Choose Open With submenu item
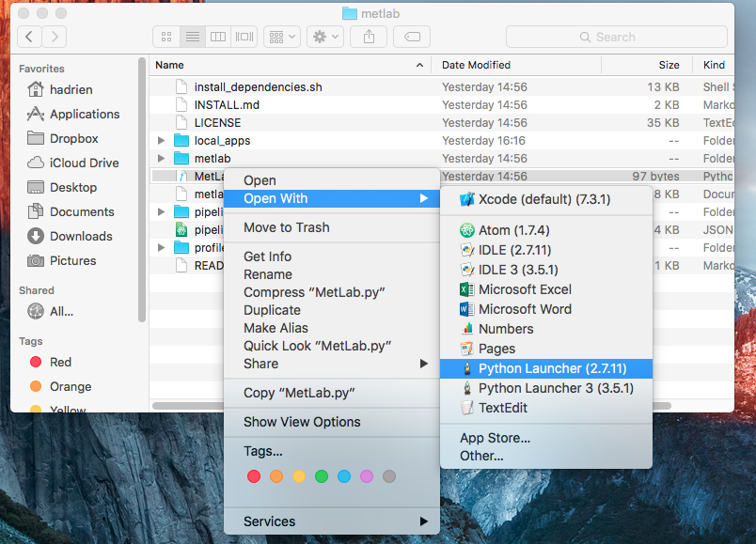The height and width of the screenshot is (544, 756). (332, 198)
